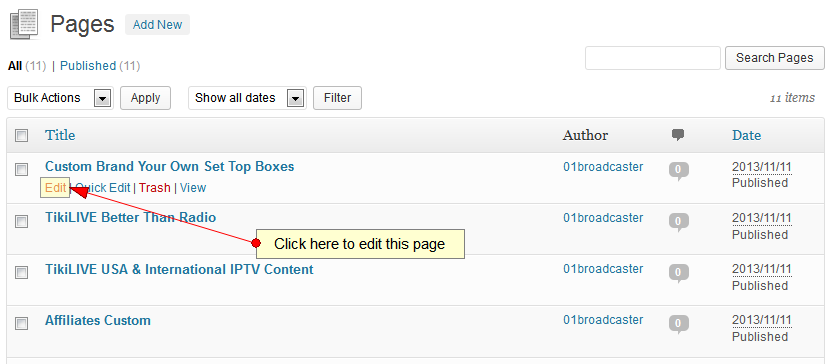Click the comments speech bubble column icon
The width and height of the screenshot is (831, 364).
[x=678, y=135]
